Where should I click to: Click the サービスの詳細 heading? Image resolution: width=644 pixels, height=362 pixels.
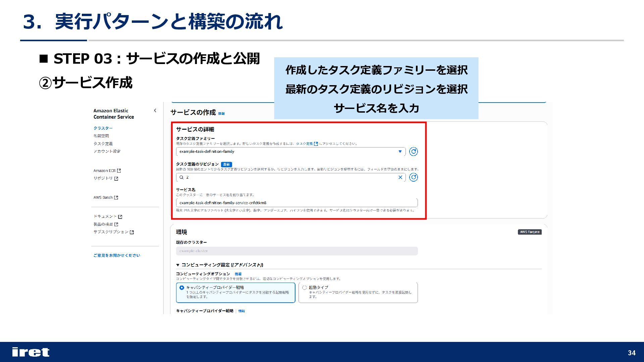tap(195, 129)
